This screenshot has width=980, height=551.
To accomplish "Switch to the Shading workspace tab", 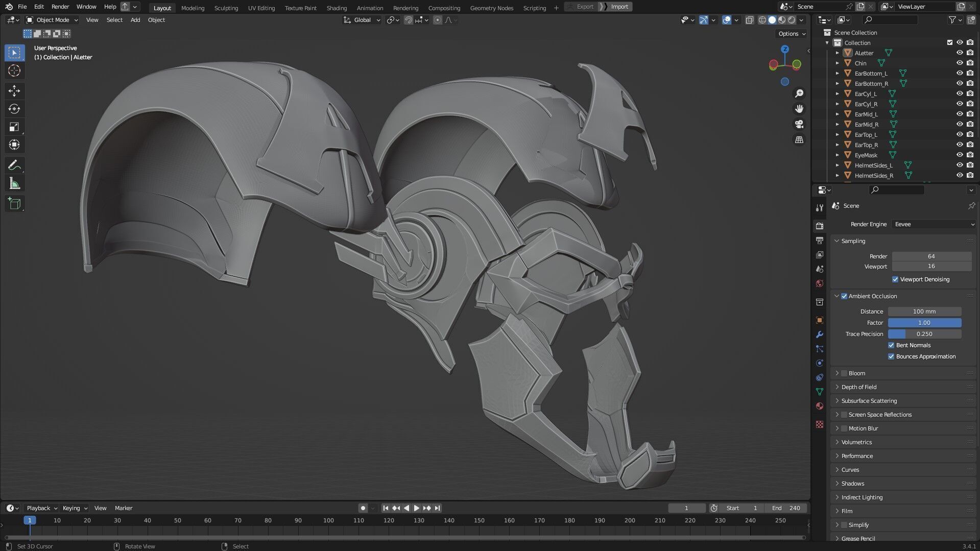I will tap(337, 8).
